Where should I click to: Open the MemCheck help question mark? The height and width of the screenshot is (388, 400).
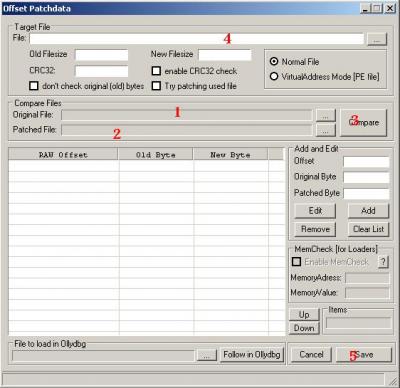point(383,262)
